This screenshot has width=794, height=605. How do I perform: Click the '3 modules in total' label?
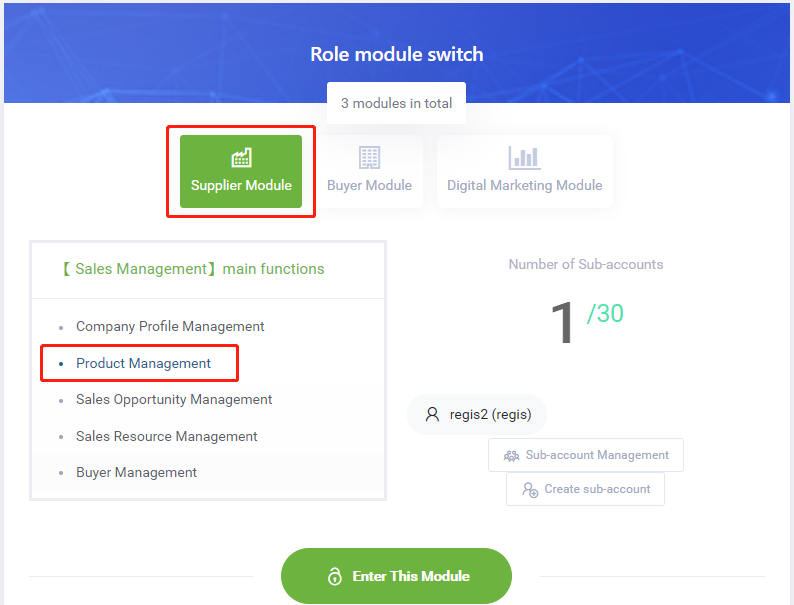396,103
